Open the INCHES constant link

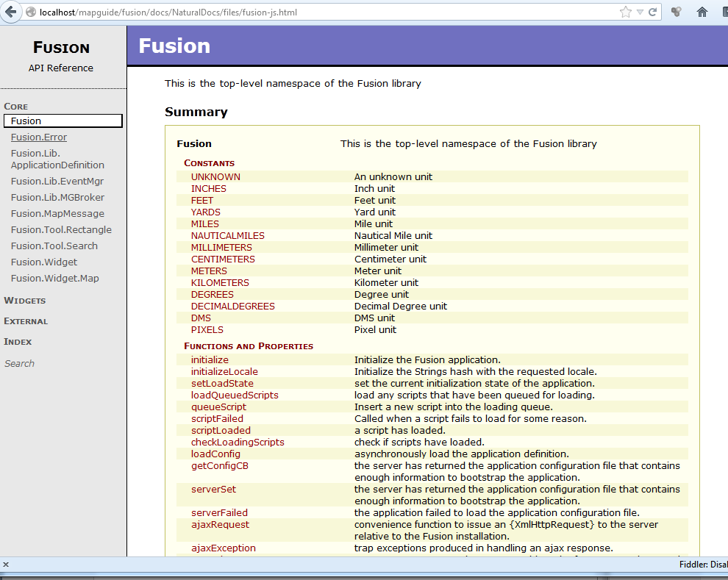click(208, 188)
